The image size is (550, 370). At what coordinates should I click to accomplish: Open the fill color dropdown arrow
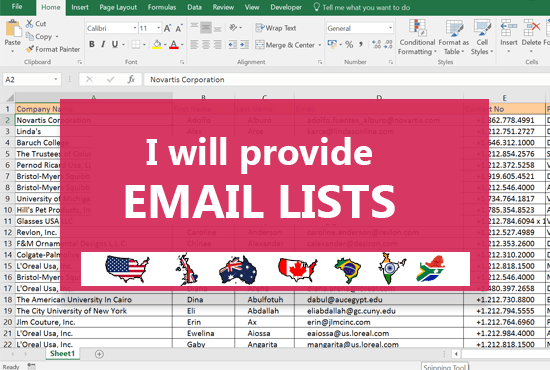[x=165, y=45]
